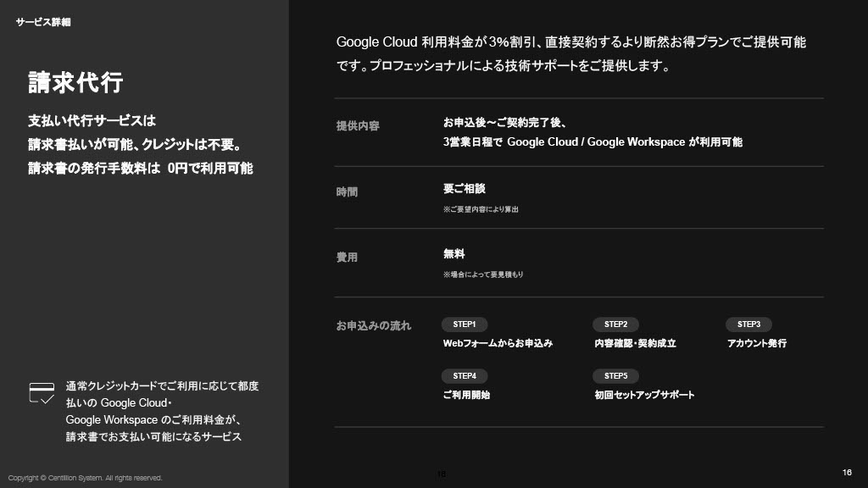Click the STEP5 badge

615,376
